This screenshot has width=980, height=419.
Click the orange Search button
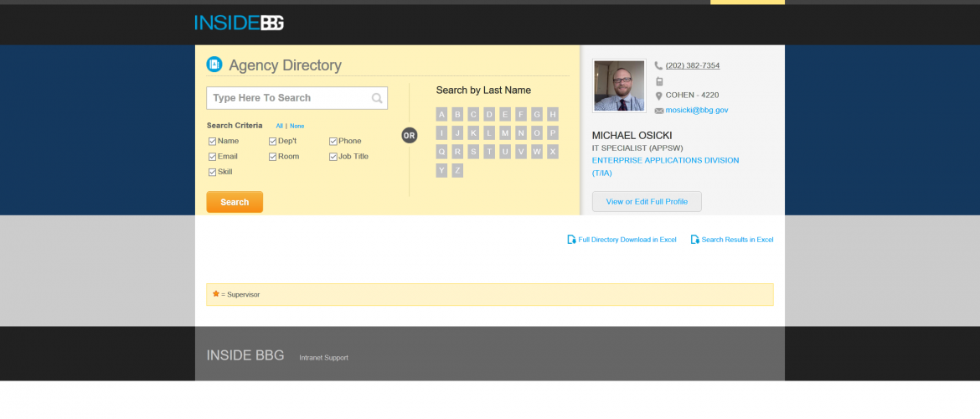pos(235,202)
